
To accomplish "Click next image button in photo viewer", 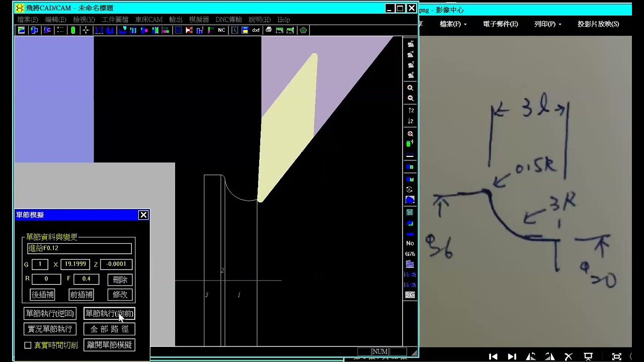I will [512, 356].
